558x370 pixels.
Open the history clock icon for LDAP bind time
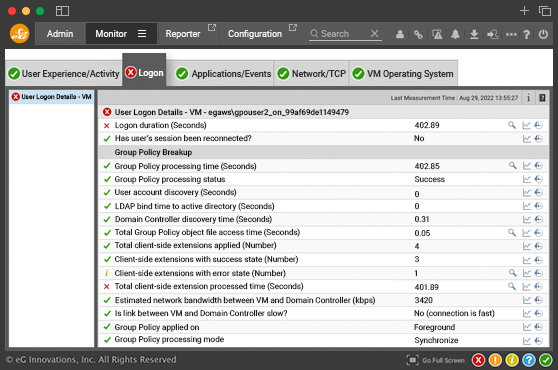pyautogui.click(x=538, y=206)
